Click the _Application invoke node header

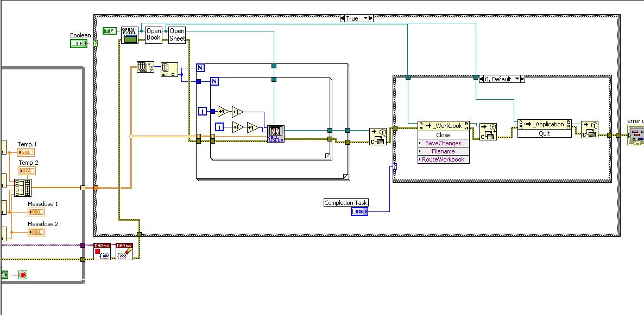(x=545, y=124)
